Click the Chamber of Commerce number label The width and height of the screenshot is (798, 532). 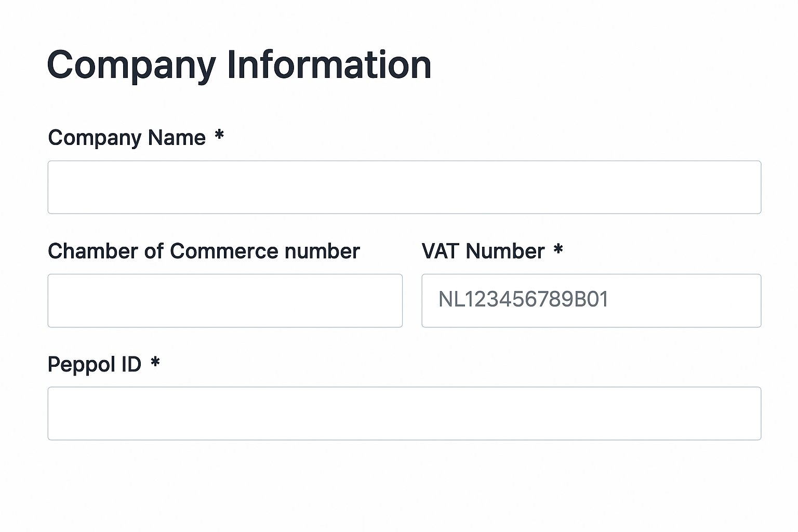(x=204, y=251)
